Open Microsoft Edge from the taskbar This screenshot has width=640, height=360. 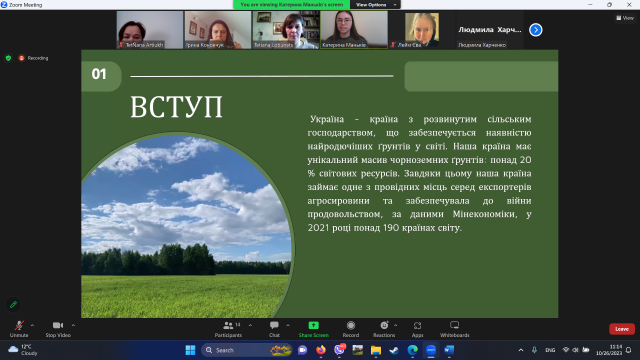pos(413,350)
